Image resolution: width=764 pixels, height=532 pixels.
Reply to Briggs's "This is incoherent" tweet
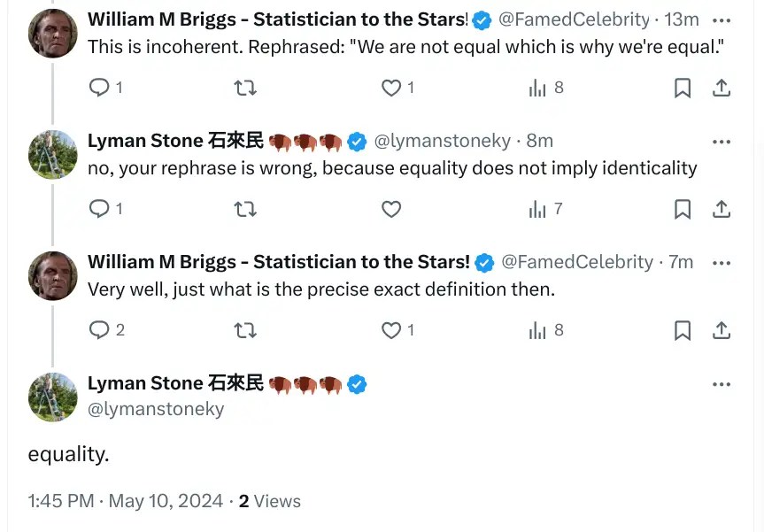100,88
